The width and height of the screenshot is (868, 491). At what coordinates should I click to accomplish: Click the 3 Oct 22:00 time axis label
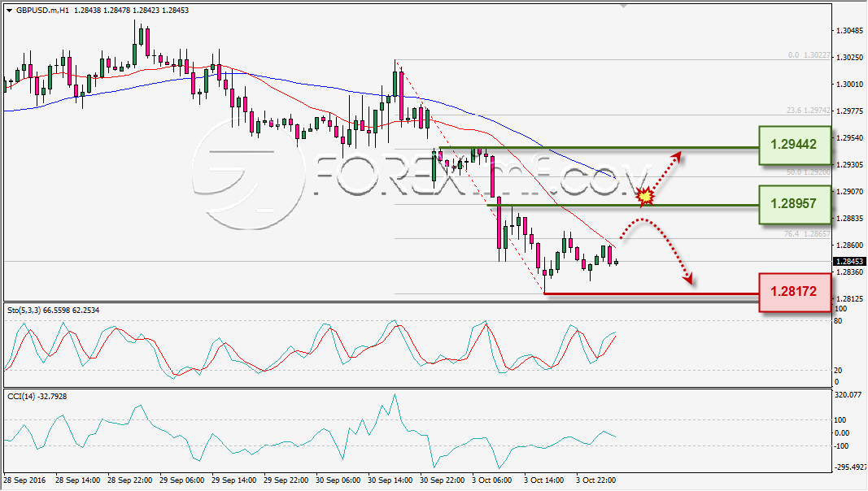(x=595, y=480)
